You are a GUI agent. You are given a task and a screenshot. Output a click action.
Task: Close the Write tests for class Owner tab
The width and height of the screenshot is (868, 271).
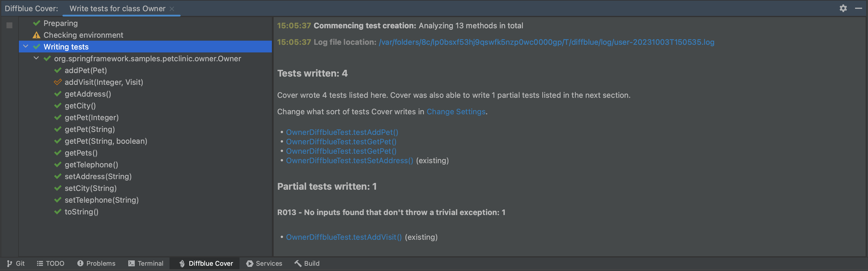click(172, 9)
